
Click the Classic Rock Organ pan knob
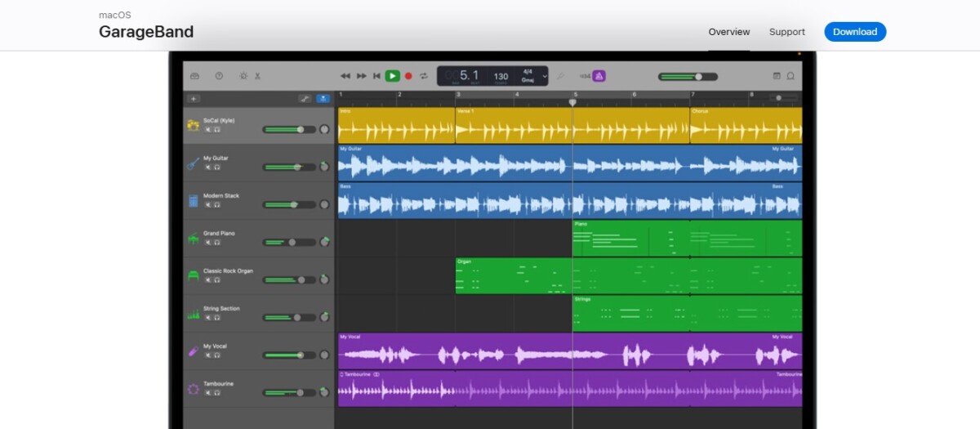coord(324,279)
